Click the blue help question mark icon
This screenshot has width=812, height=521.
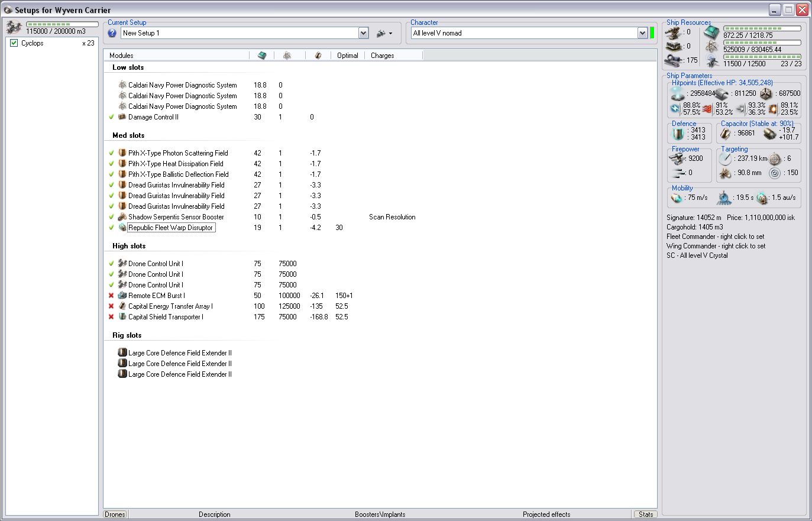pos(112,33)
